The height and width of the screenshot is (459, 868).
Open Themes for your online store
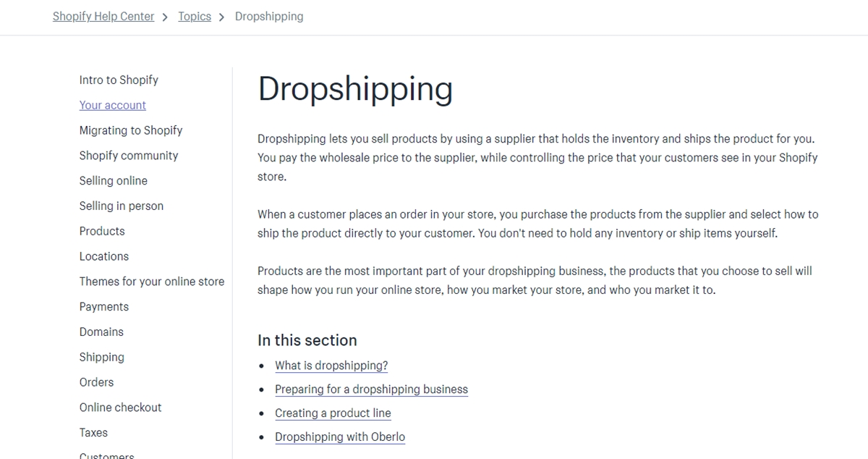(x=151, y=282)
